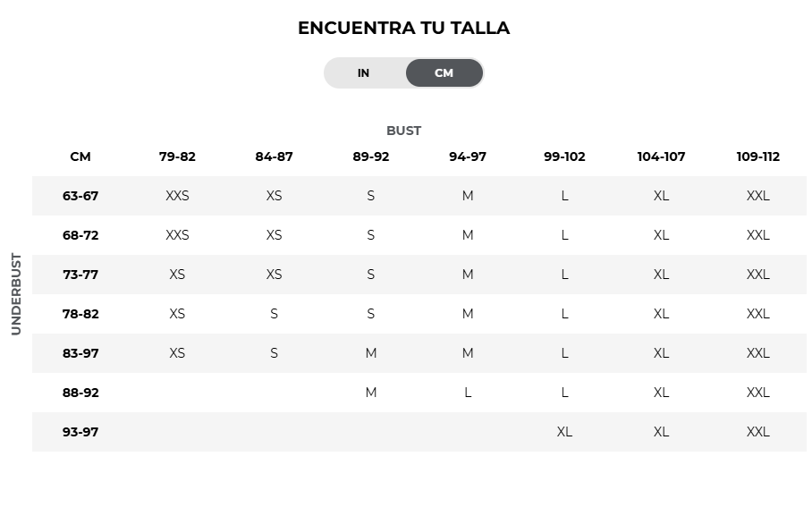The image size is (812, 516).
Task: Click the M cell in 88-92 row under 89-92
Action: [371, 393]
